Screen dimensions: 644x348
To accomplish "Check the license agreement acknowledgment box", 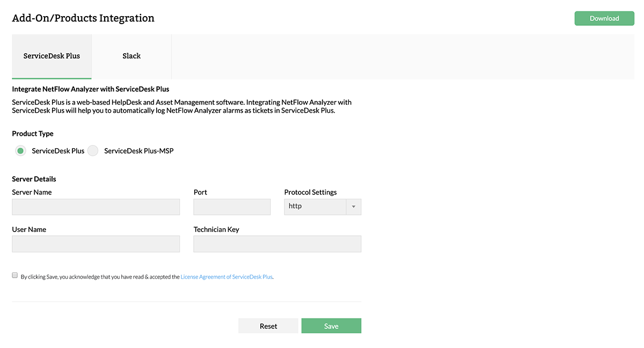I will tap(14, 274).
